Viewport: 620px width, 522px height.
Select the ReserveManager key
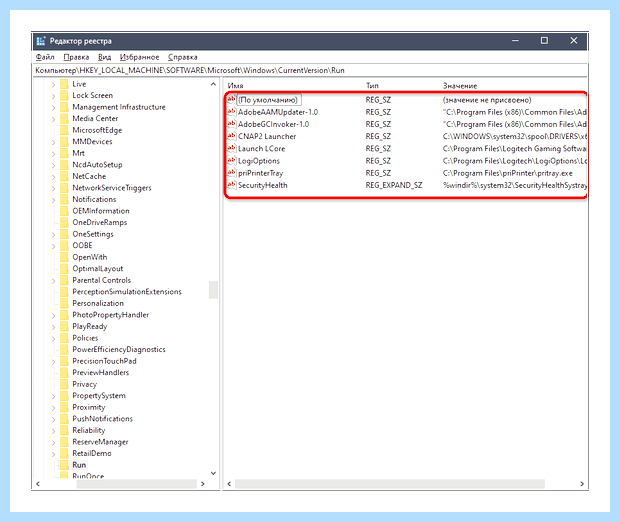coord(100,442)
